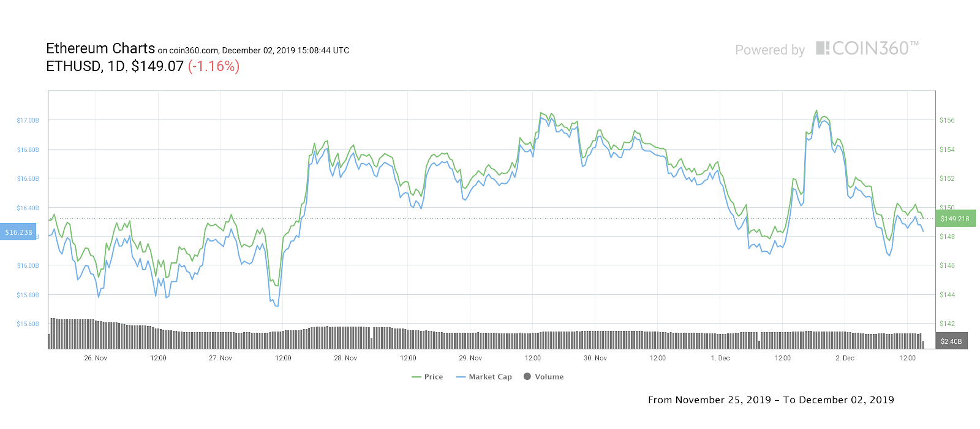This screenshot has height=429, width=980.
Task: Click the '26. Nov' date axis label
Action: click(96, 358)
